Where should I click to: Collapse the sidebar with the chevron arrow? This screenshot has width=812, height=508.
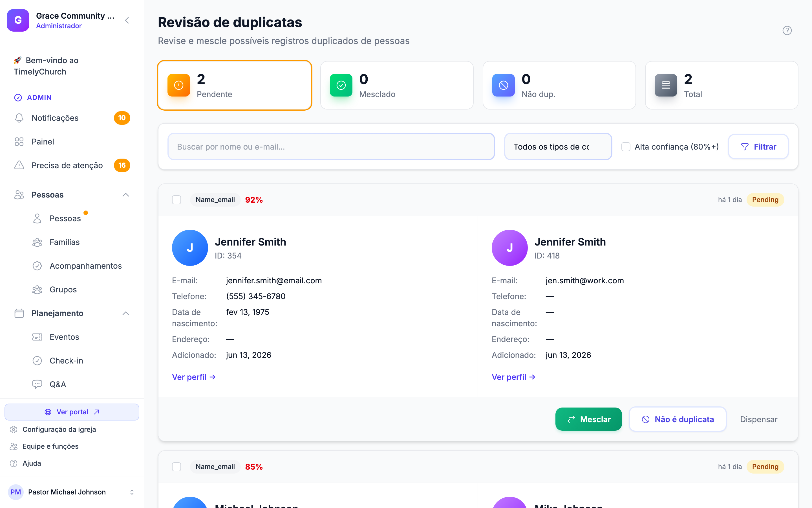pos(127,21)
